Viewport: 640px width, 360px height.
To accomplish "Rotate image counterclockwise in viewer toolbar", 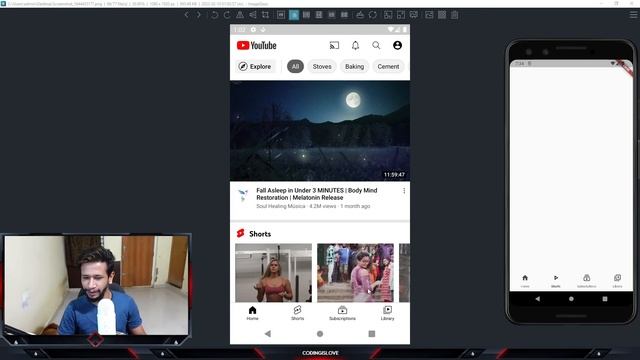I will (214, 15).
